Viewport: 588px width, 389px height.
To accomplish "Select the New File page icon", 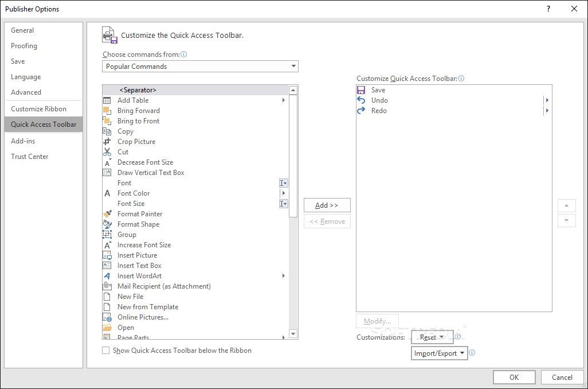I will pos(107,297).
